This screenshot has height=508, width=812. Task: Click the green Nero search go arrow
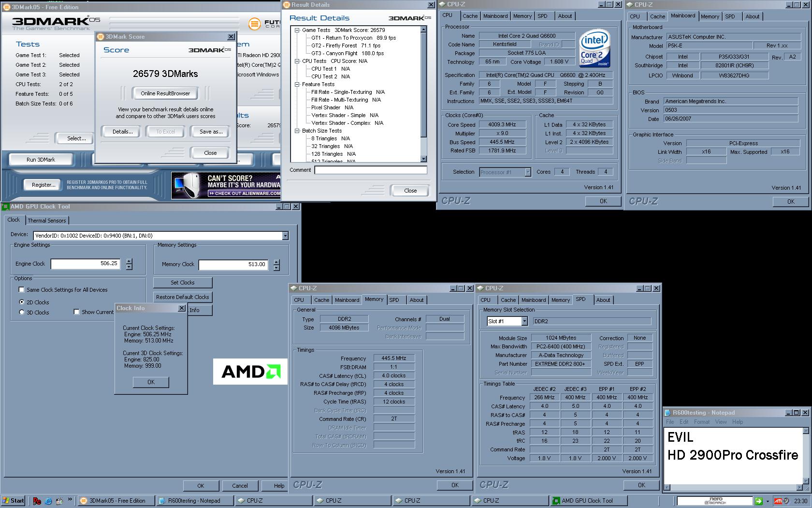coord(759,501)
